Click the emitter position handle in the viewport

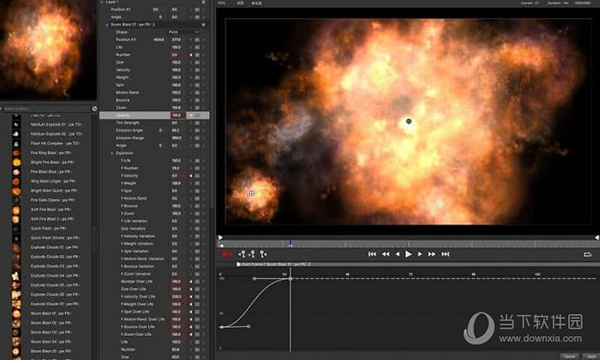point(409,121)
